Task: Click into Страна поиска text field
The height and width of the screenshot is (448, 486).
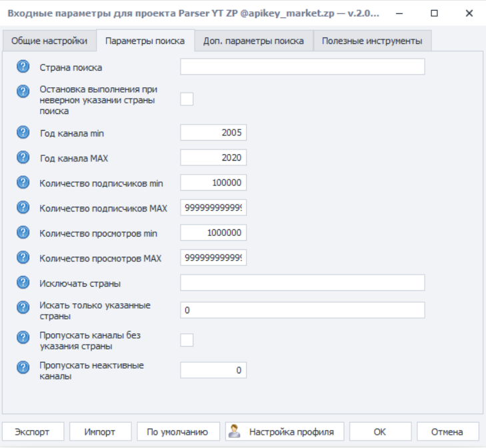Action: pyautogui.click(x=302, y=67)
